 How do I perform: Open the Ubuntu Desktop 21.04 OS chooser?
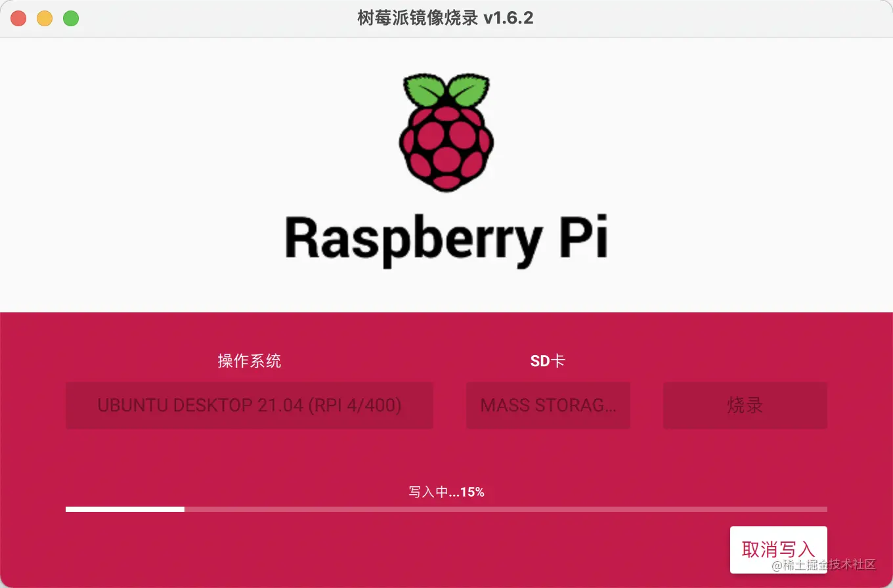pyautogui.click(x=250, y=406)
